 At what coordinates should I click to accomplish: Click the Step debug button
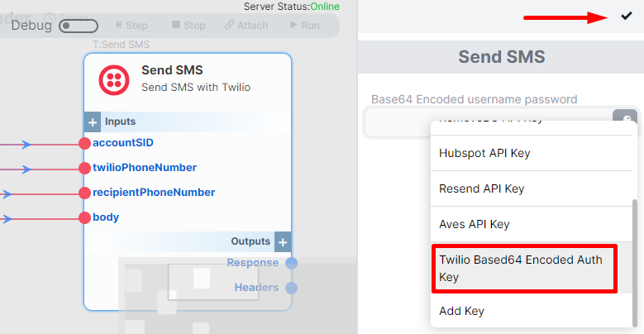point(131,26)
